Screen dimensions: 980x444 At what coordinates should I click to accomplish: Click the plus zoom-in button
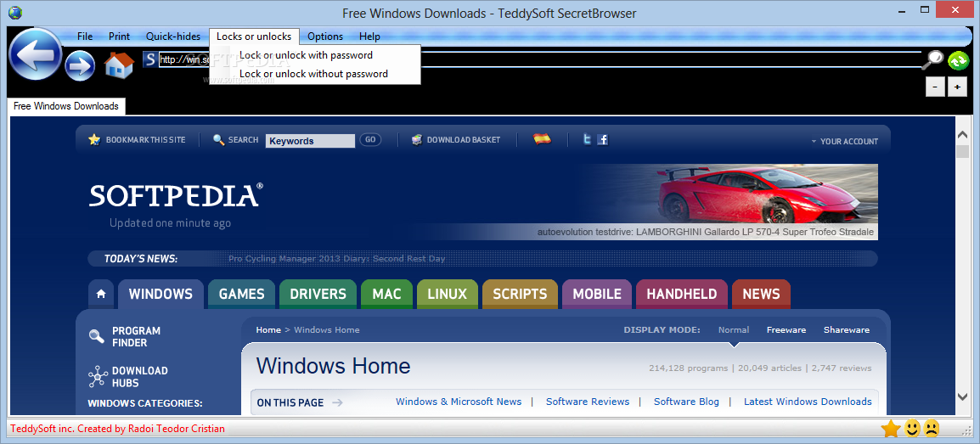tap(957, 87)
